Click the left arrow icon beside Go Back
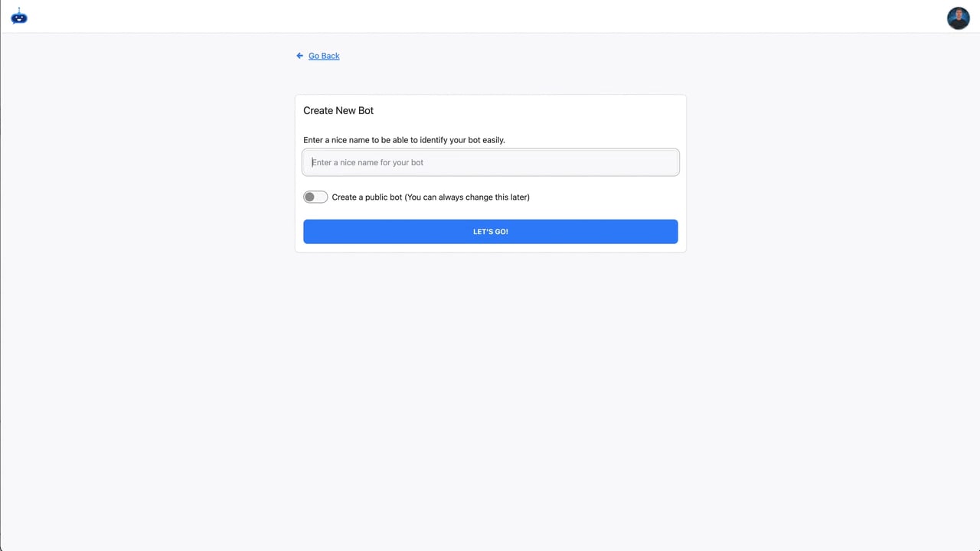The height and width of the screenshot is (551, 980). point(299,55)
